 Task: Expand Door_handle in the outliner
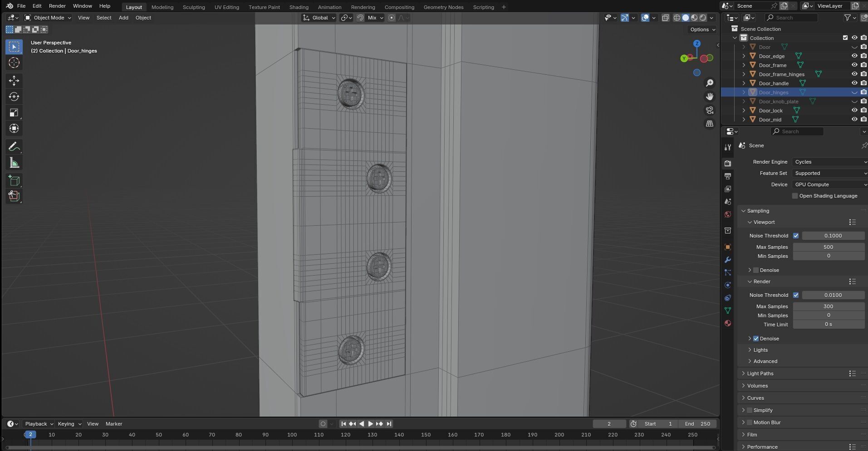744,83
